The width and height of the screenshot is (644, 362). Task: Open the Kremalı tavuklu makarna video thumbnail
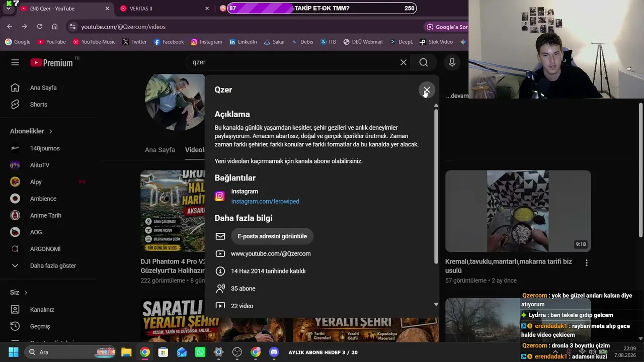coord(518,211)
